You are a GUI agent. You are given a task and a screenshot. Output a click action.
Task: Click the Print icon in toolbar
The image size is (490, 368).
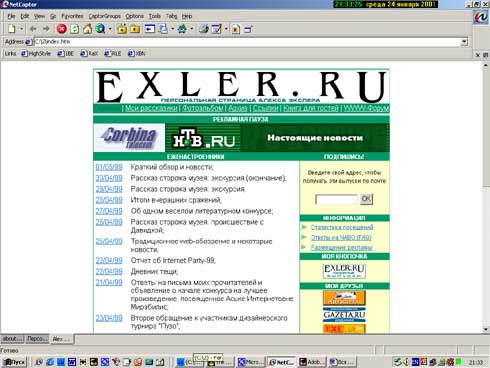coord(203,29)
